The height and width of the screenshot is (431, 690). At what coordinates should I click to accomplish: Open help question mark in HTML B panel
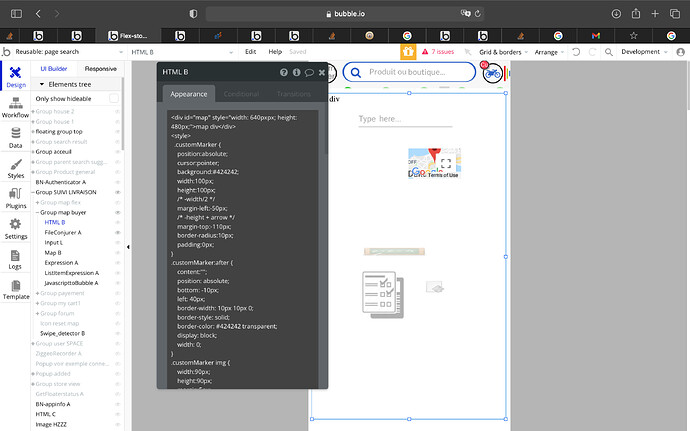coord(284,72)
